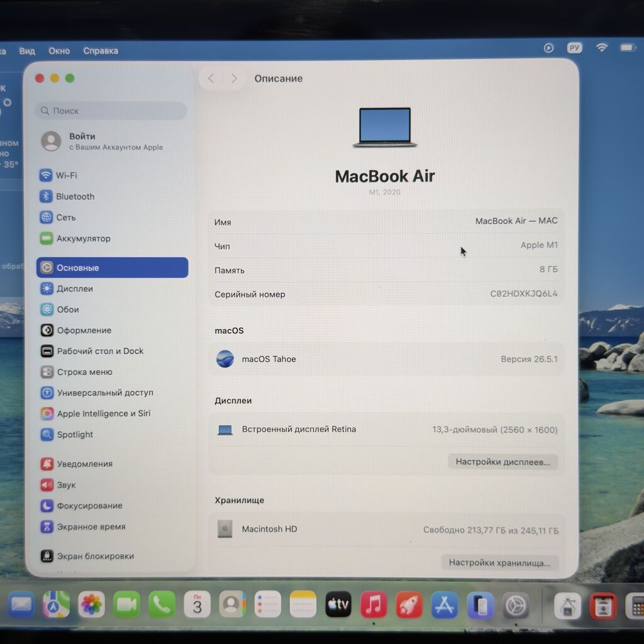Open Apple TV from the Dock
Screen dimensions: 644x644
pos(338,604)
